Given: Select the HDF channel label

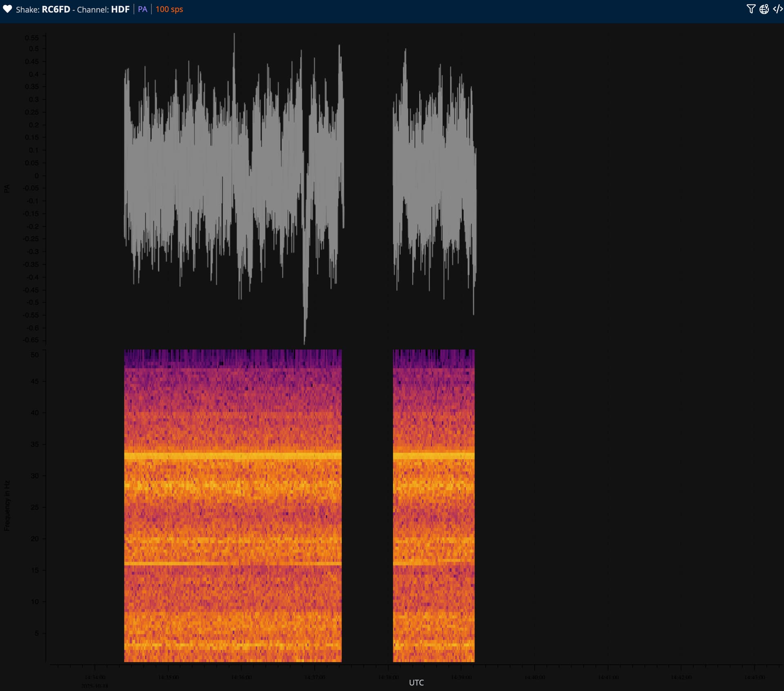Looking at the screenshot, I should pyautogui.click(x=120, y=9).
